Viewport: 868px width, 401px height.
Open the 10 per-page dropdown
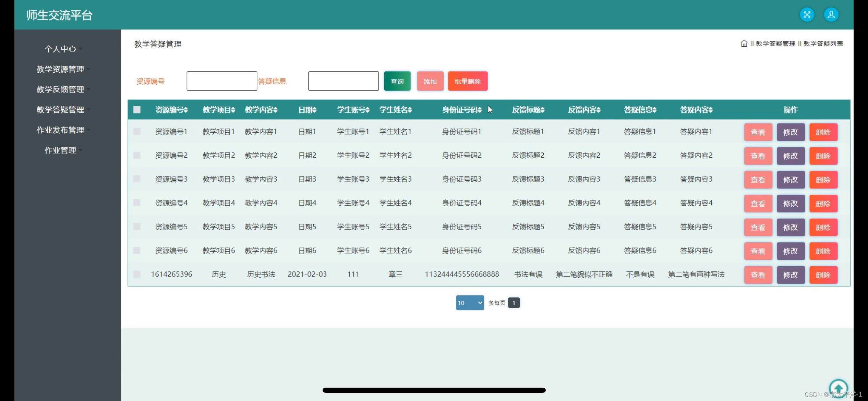click(470, 303)
